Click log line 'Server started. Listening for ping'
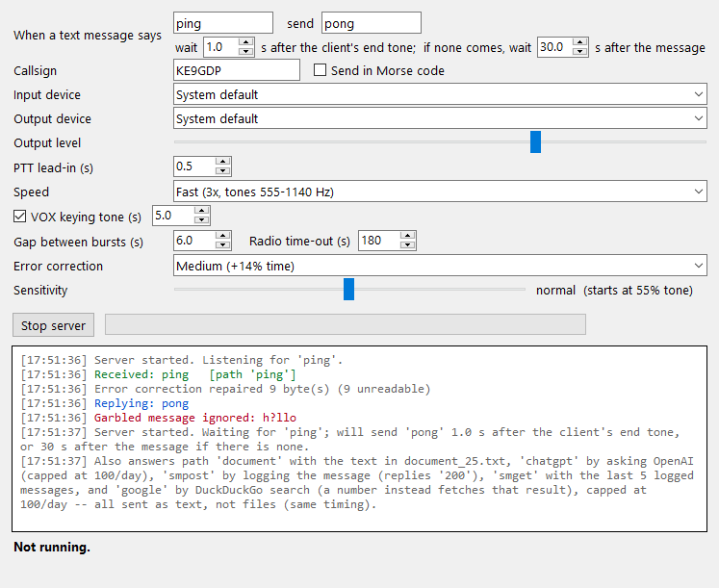This screenshot has width=719, height=588. (182, 360)
